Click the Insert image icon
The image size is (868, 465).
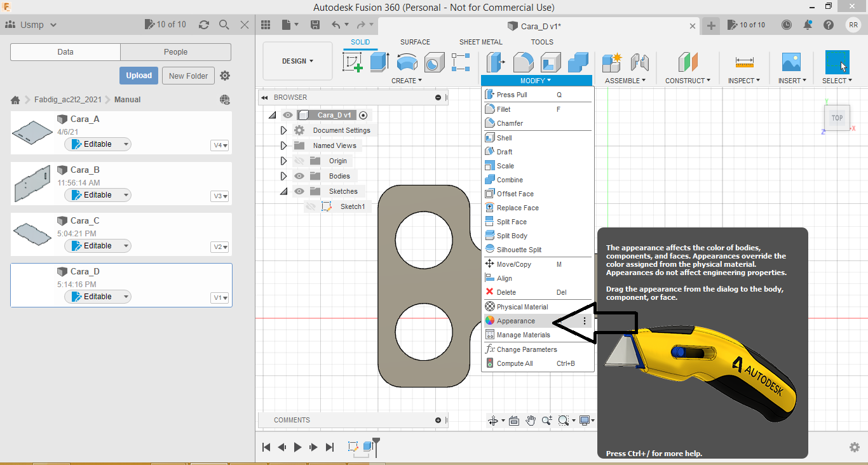pyautogui.click(x=791, y=62)
